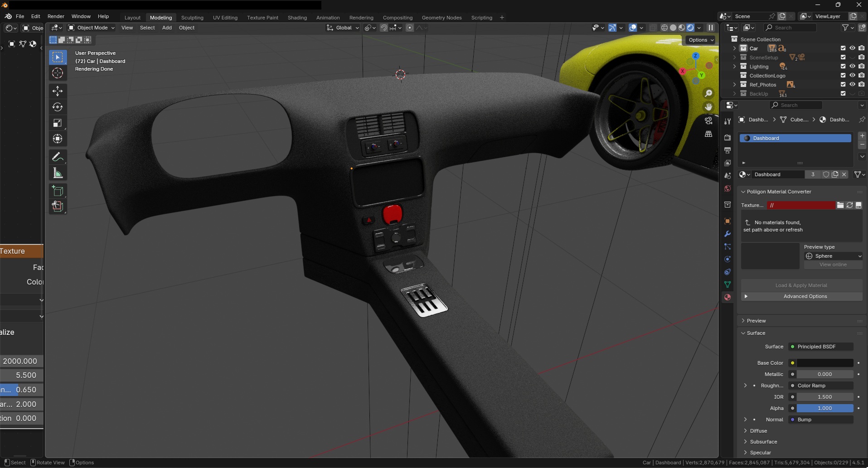868x468 pixels.
Task: Toggle Ref_Photos collection visibility eye
Action: point(852,84)
